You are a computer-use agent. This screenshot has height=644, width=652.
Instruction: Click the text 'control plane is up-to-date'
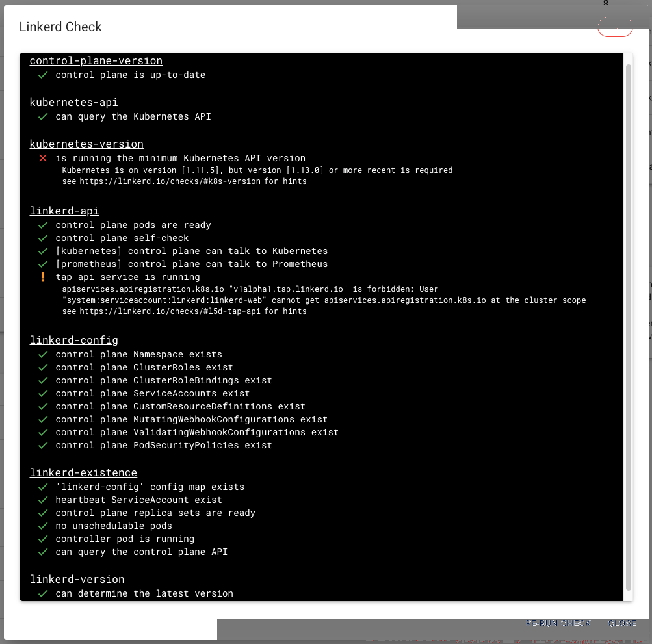click(x=131, y=75)
